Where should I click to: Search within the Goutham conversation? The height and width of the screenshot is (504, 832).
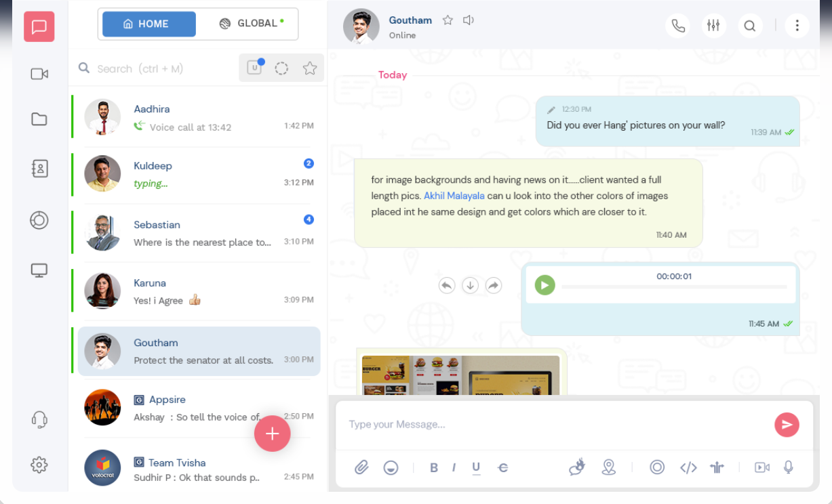(750, 26)
